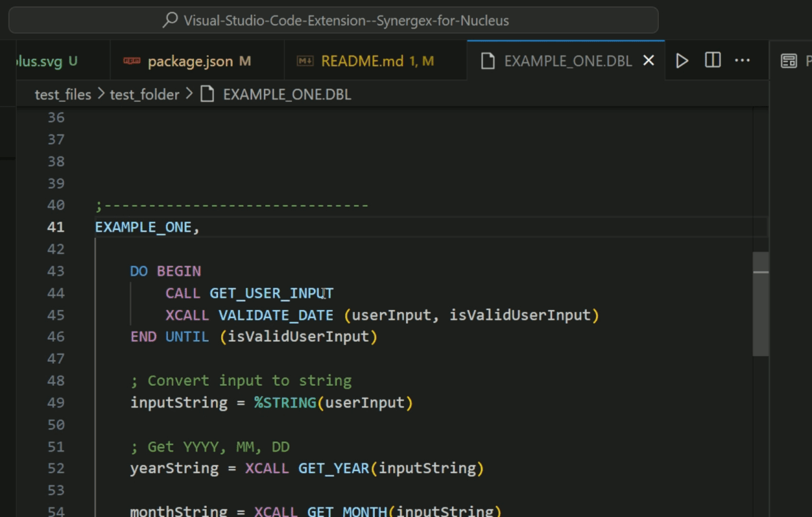Click GET_USER_INPUT in line 44
The height and width of the screenshot is (517, 812).
pos(272,293)
